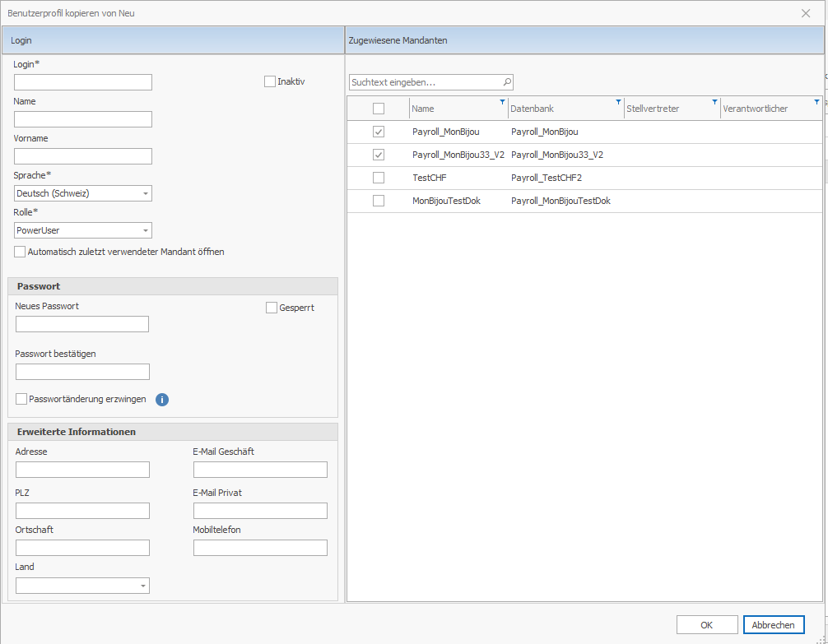
Task: Click into the Login input field
Action: 83,82
